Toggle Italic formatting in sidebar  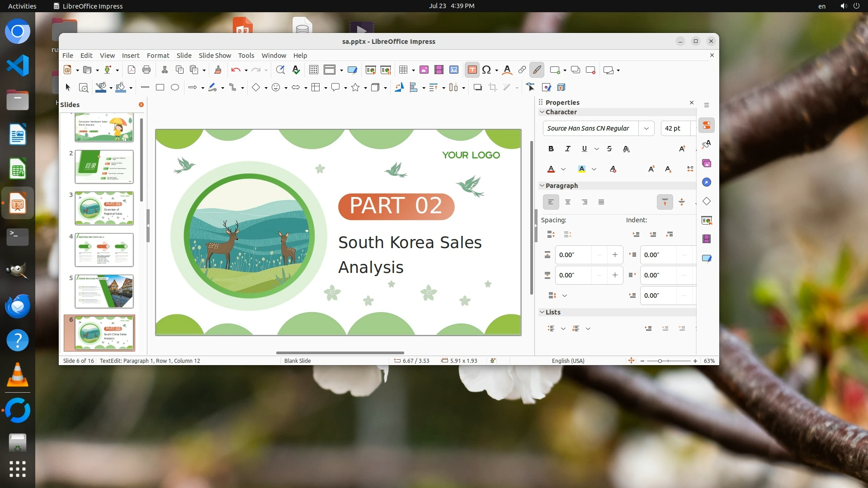click(567, 149)
